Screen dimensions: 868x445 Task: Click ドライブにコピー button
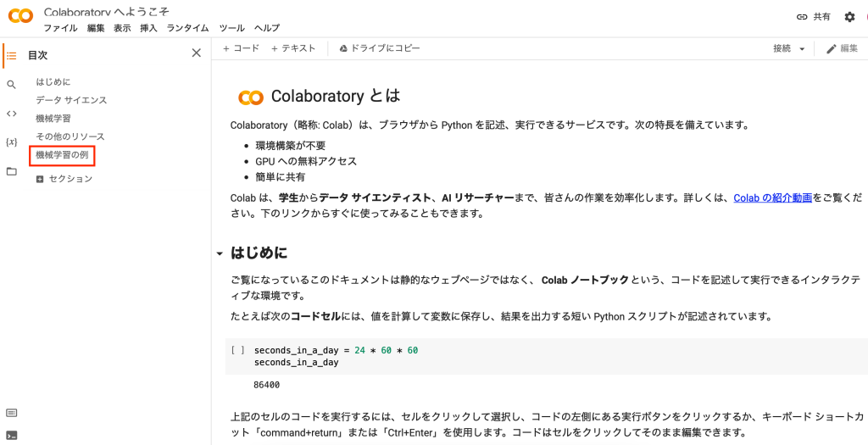pos(380,49)
